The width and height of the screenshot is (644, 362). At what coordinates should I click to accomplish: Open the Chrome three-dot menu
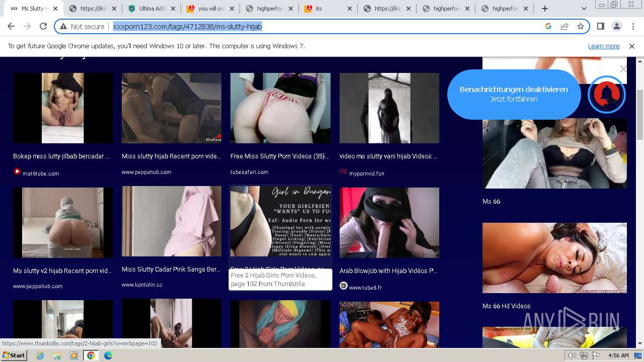coord(632,27)
